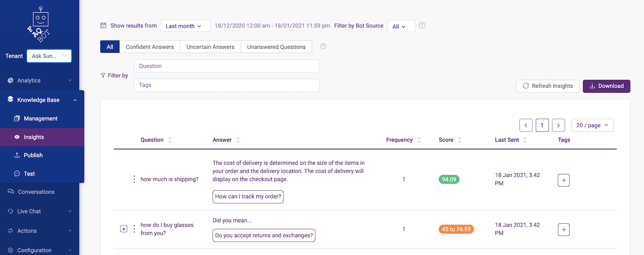The height and width of the screenshot is (255, 644).
Task: Go to next page arrow
Action: [558, 125]
